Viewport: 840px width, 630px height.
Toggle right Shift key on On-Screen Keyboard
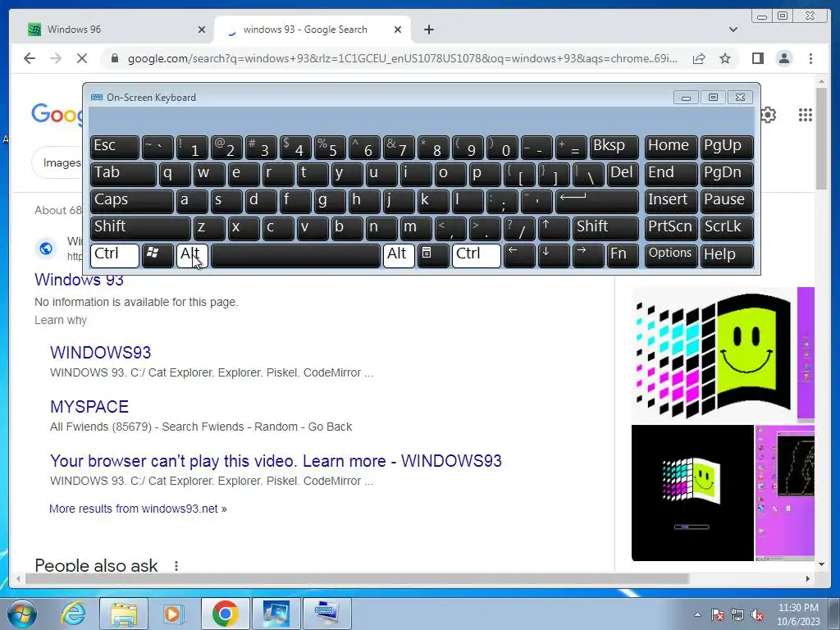coord(605,228)
